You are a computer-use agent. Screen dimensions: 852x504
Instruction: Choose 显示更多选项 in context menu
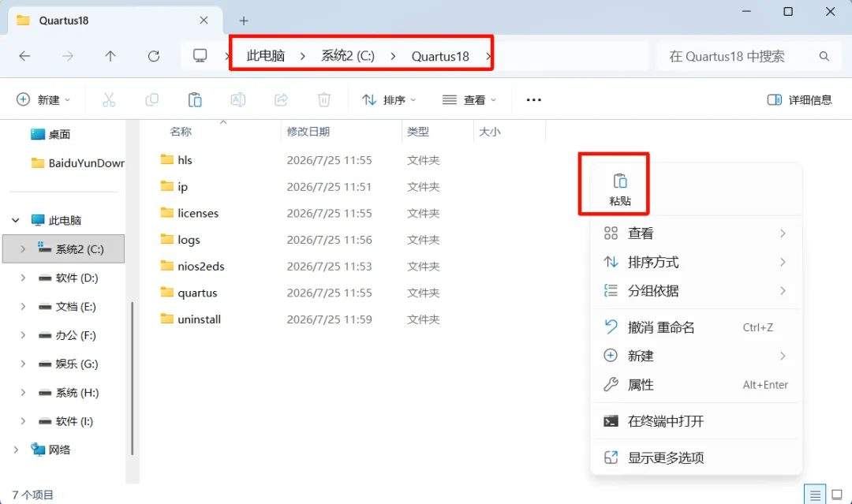point(696,457)
